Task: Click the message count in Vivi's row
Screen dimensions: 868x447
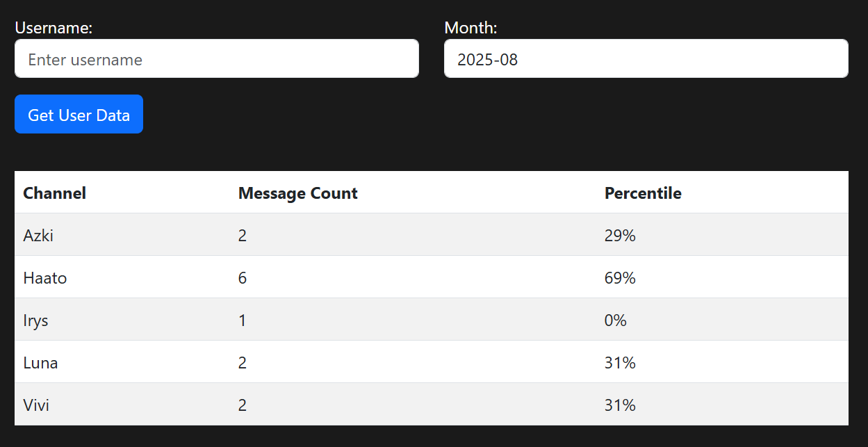Action: [243, 405]
